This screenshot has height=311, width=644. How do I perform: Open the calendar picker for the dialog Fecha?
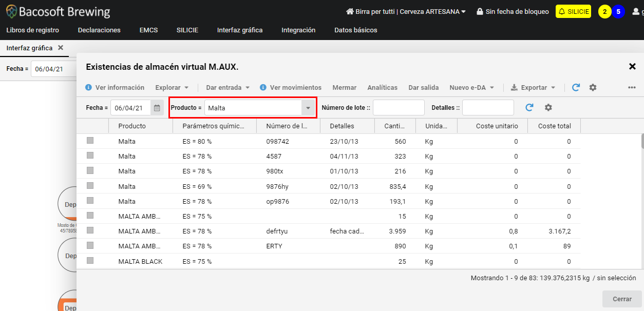tap(157, 108)
